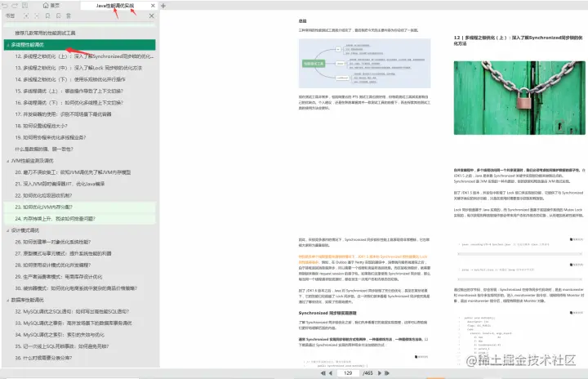The image size is (588, 379).
Task: Click the chapter 12 heading on the right page
Action: pyautogui.click(x=519, y=41)
